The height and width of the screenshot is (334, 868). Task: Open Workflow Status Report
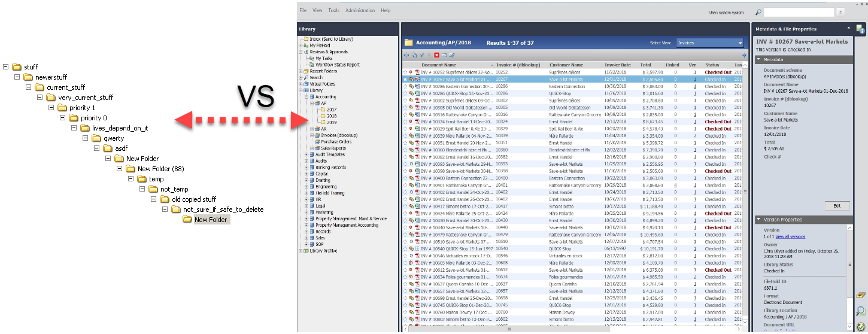point(338,65)
